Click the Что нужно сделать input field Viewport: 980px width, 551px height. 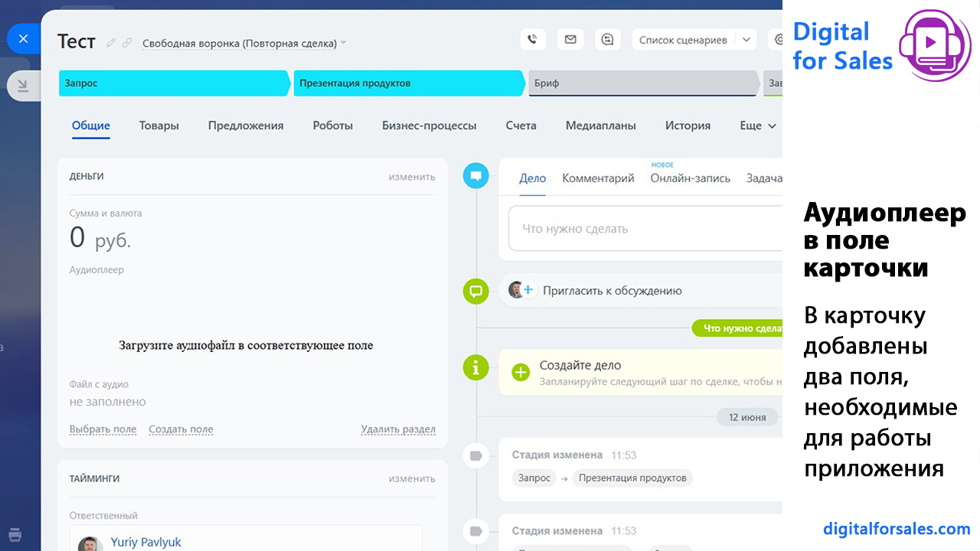[643, 228]
